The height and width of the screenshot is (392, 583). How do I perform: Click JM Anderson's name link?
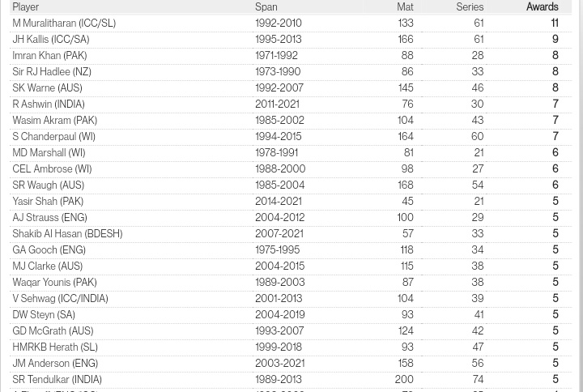point(40,364)
